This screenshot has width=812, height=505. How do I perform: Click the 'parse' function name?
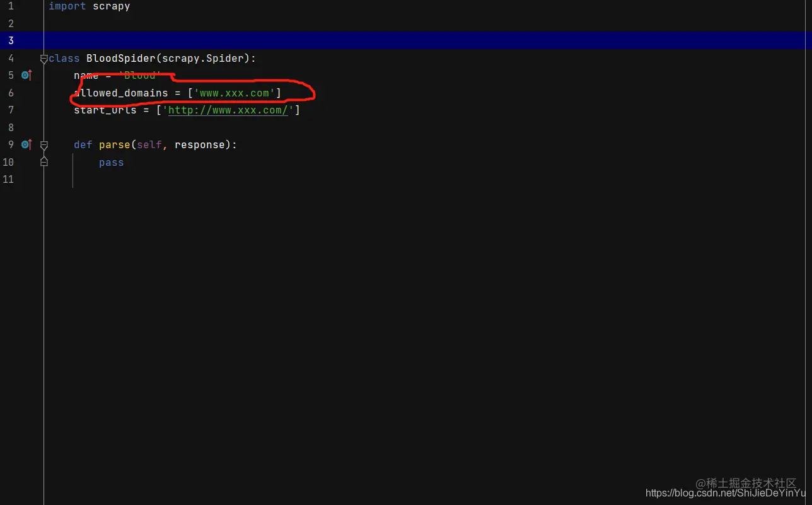[x=115, y=145]
